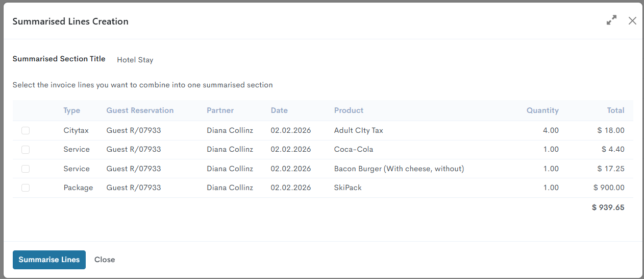Image resolution: width=644 pixels, height=279 pixels.
Task: Sort by Guest Reservation column header
Action: pos(140,110)
